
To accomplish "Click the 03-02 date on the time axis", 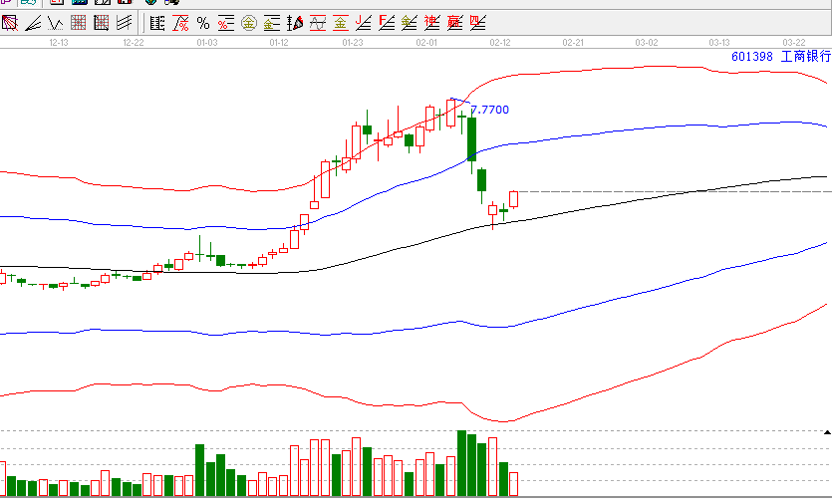I will click(647, 43).
